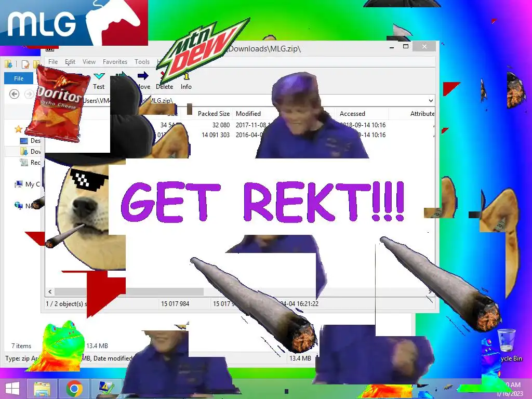
Task: Select My Computer in navigation pane
Action: 28,184
